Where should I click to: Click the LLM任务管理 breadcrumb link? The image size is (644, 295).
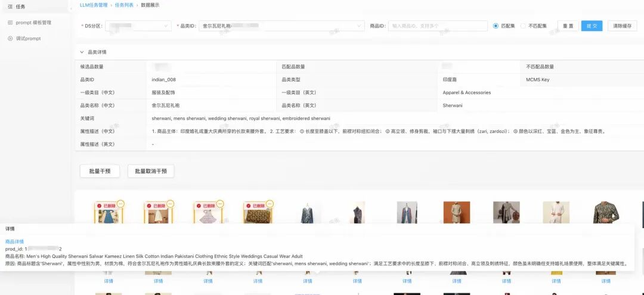94,5
